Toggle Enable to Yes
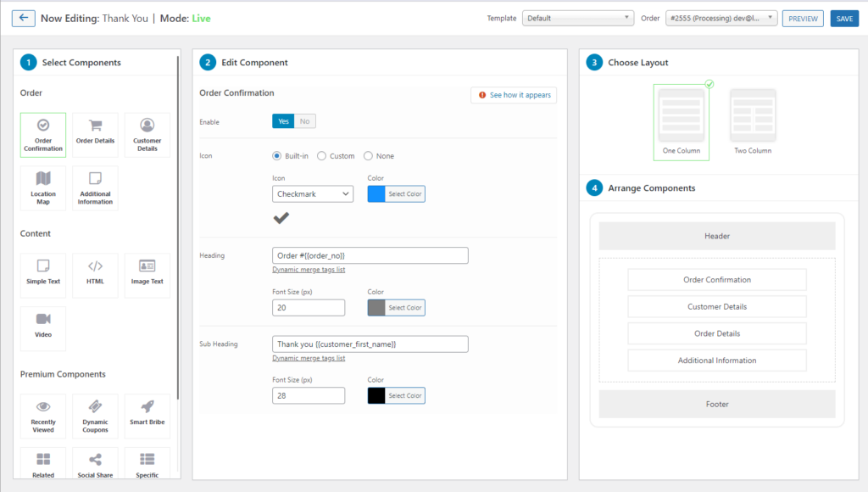The height and width of the screenshot is (492, 868). [283, 121]
